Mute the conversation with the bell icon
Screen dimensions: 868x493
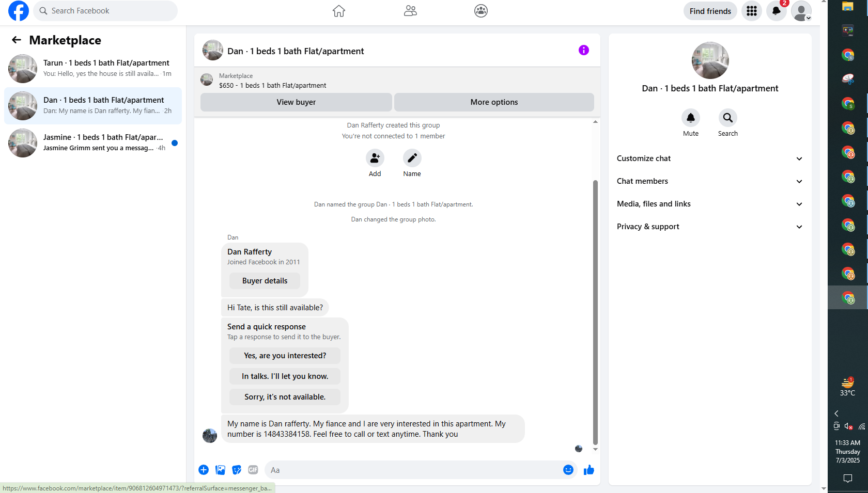tap(691, 118)
